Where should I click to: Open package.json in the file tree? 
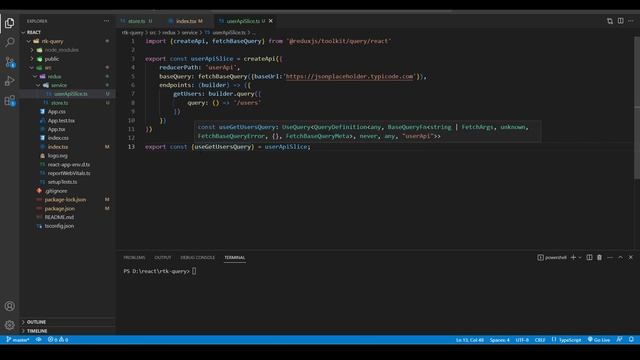(67, 208)
